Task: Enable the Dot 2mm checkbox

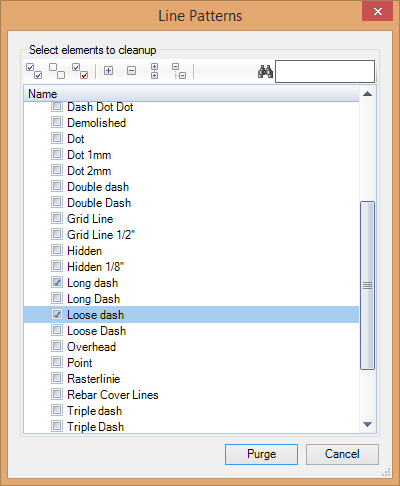Action: coord(57,170)
